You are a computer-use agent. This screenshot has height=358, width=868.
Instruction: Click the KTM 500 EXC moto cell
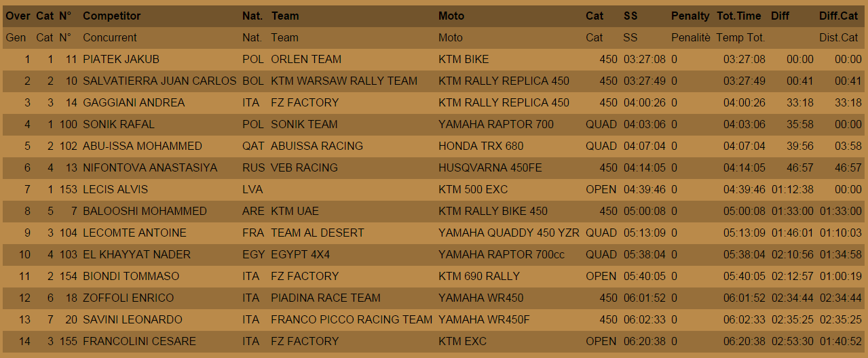pyautogui.click(x=473, y=189)
